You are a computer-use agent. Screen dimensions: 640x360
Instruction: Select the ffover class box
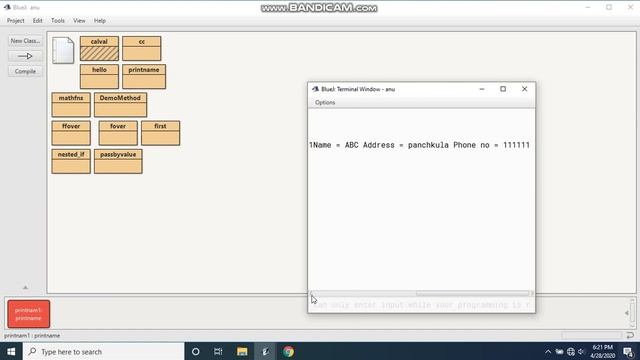click(x=71, y=133)
